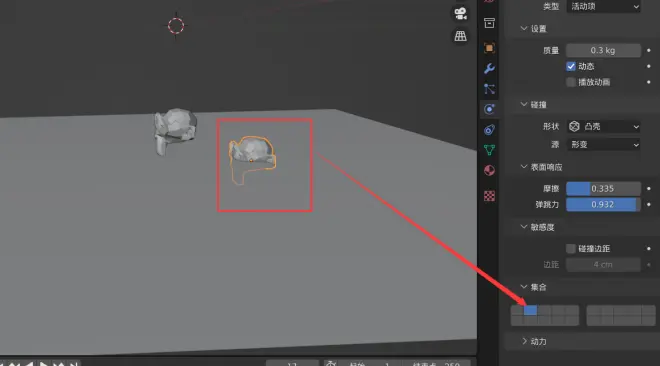Enable the first cell of the 集合 grid
The image size is (660, 366).
(517, 310)
